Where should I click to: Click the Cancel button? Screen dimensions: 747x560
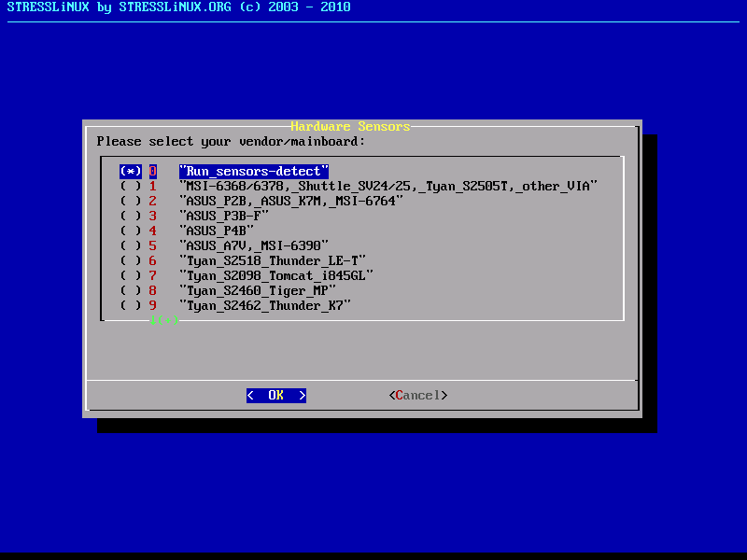(x=418, y=395)
